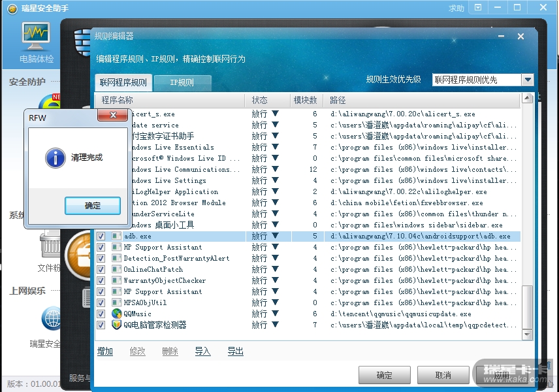Image resolution: width=559 pixels, height=392 pixels.
Task: Switch to the IP规则 tab
Action: pyautogui.click(x=182, y=83)
